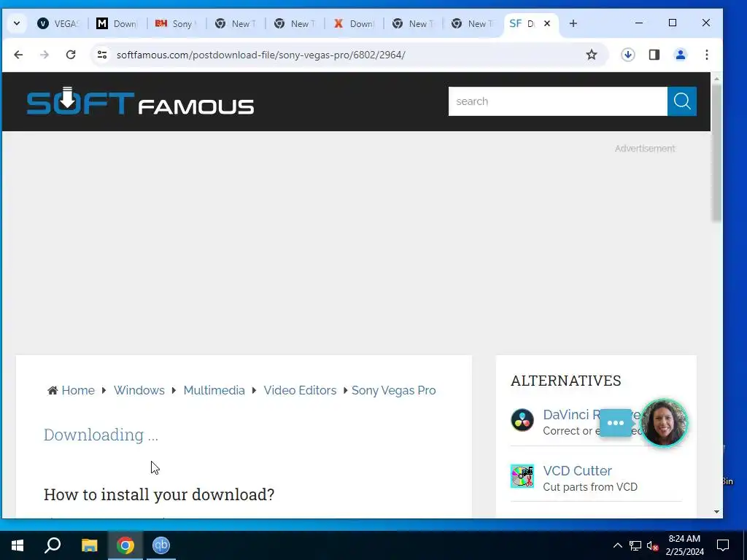Viewport: 747px width, 560px height.
Task: Click the scrollbar up arrow
Action: point(716,79)
